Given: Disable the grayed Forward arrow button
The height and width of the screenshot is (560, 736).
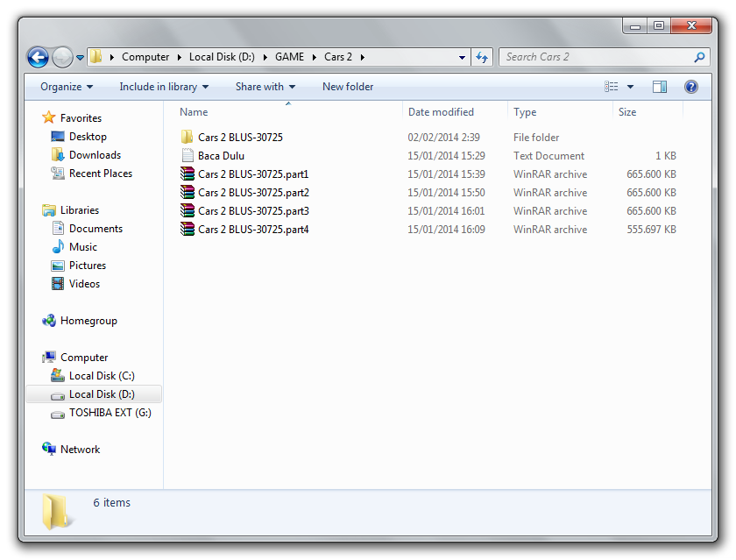Looking at the screenshot, I should click(62, 57).
